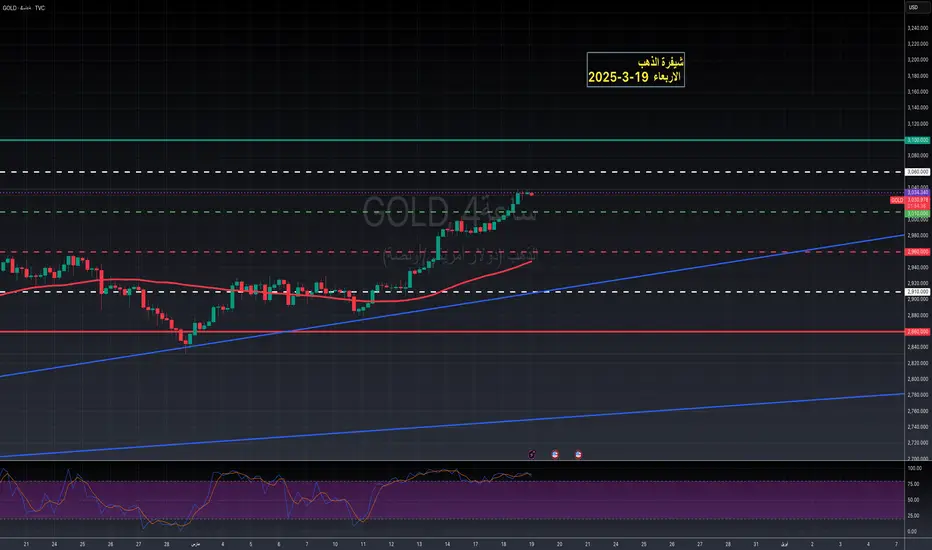Click the 75.00 level on oscillator scale
The image size is (932, 550).
click(x=914, y=484)
